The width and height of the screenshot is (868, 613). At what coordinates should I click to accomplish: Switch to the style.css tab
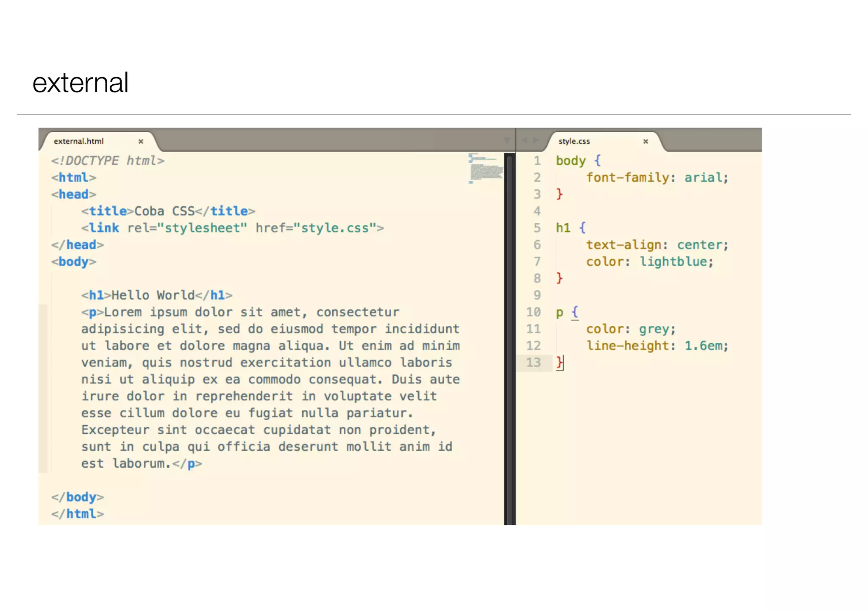(574, 141)
